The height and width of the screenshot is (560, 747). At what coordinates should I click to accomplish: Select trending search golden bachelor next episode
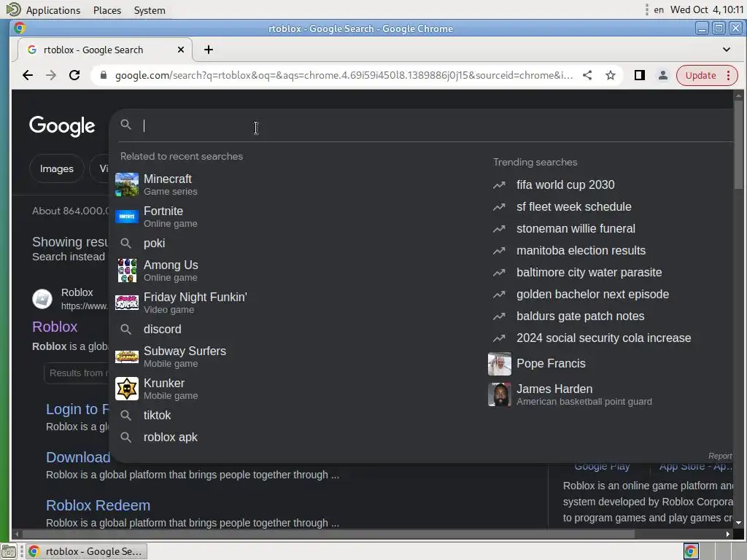592,295
